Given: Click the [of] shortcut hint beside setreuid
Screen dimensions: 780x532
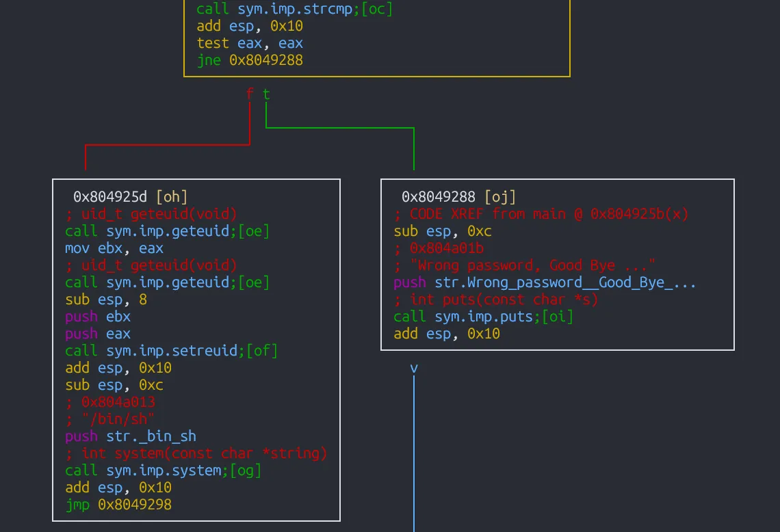Looking at the screenshot, I should pyautogui.click(x=263, y=351).
